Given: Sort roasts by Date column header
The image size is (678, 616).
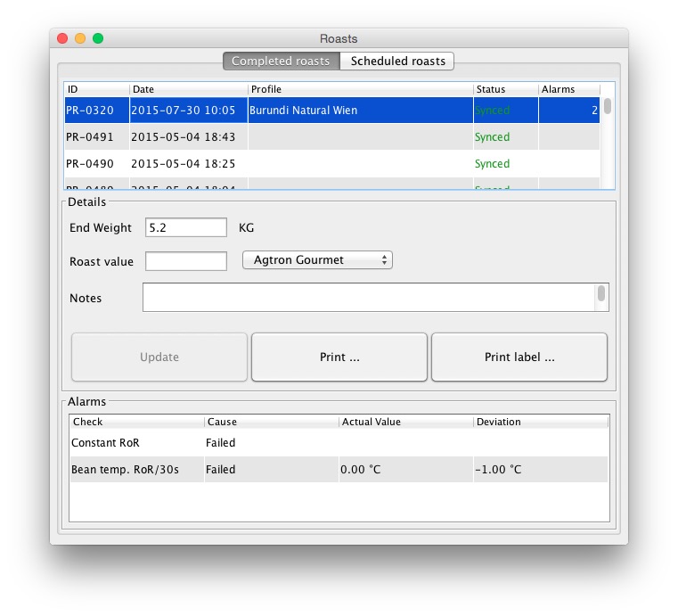Looking at the screenshot, I should point(189,89).
